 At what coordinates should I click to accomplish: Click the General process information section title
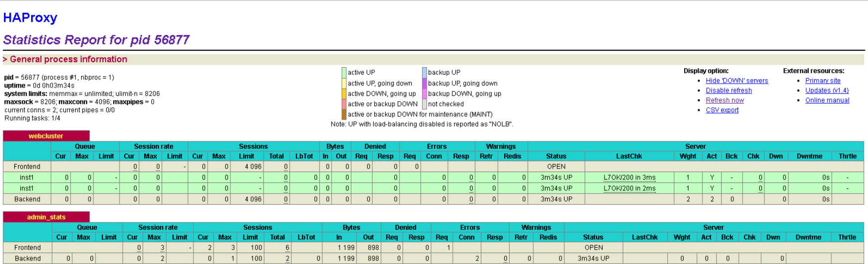tap(65, 59)
